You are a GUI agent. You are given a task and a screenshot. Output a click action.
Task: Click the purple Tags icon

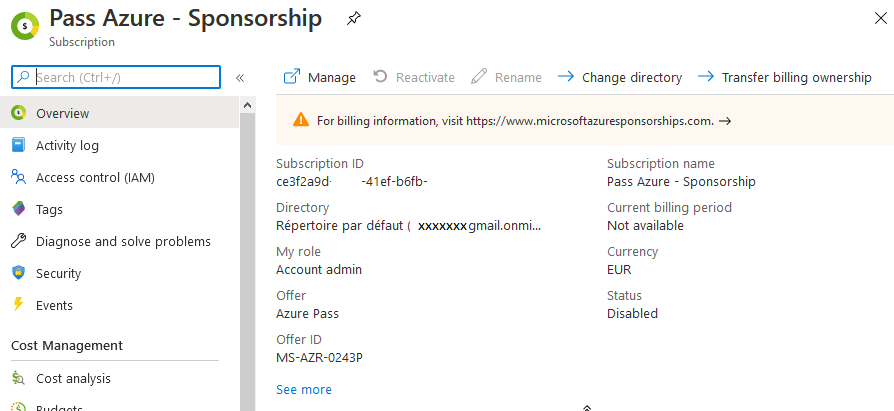pos(18,209)
